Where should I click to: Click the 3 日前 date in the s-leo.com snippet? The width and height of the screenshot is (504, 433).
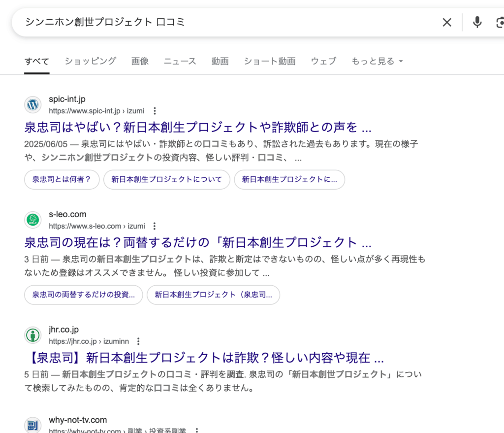click(x=36, y=259)
